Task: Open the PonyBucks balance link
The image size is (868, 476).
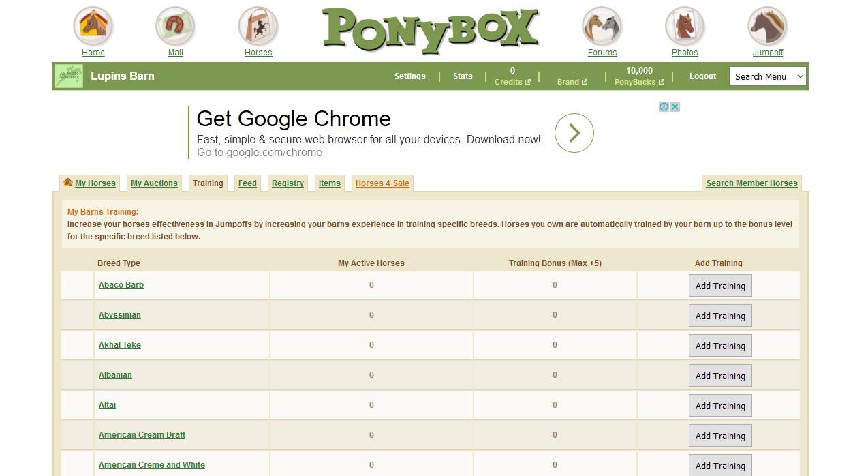Action: point(638,76)
